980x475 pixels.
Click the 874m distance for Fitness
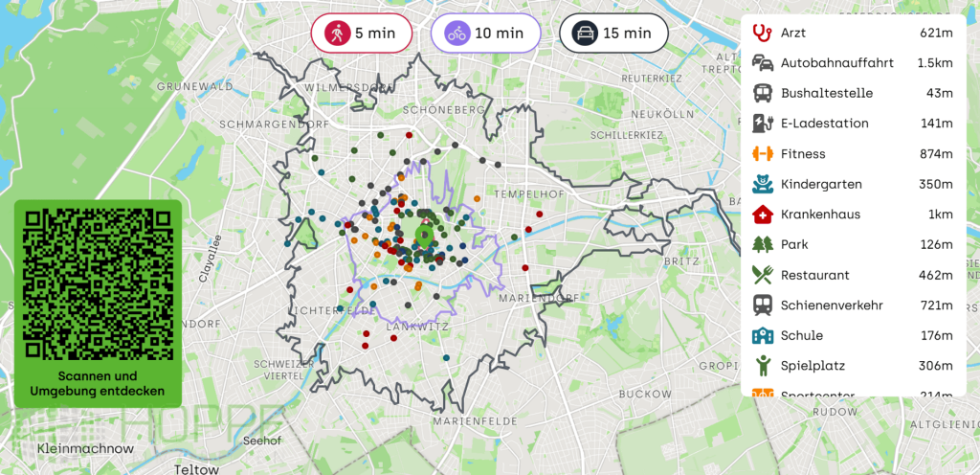(936, 154)
